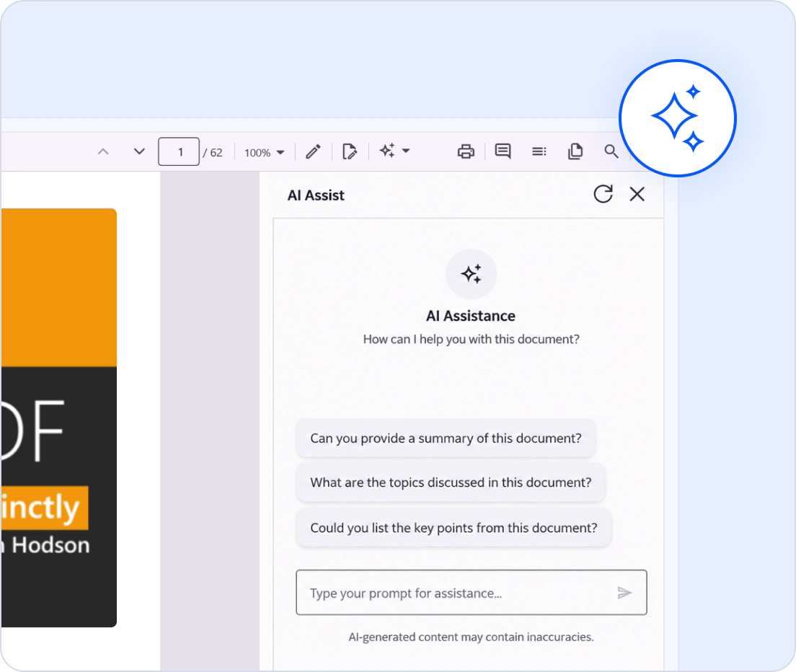The height and width of the screenshot is (672, 796).
Task: Click the PDF cover page thumbnail
Action: [x=59, y=417]
